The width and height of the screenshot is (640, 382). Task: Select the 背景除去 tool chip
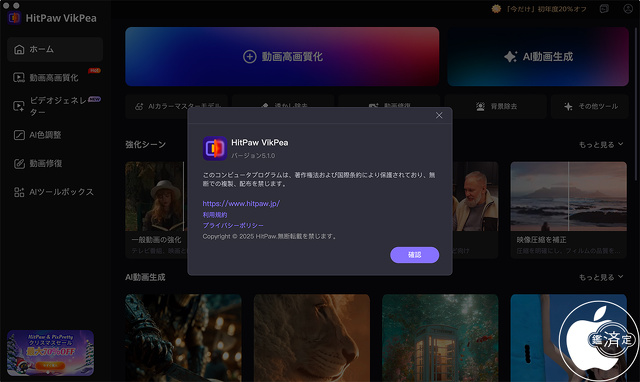pyautogui.click(x=496, y=107)
